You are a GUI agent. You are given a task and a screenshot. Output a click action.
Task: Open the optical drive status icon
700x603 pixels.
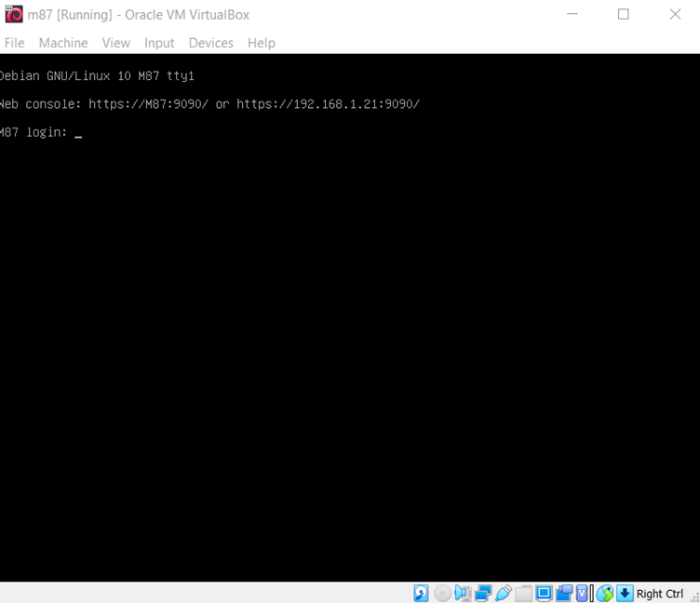[x=442, y=593]
